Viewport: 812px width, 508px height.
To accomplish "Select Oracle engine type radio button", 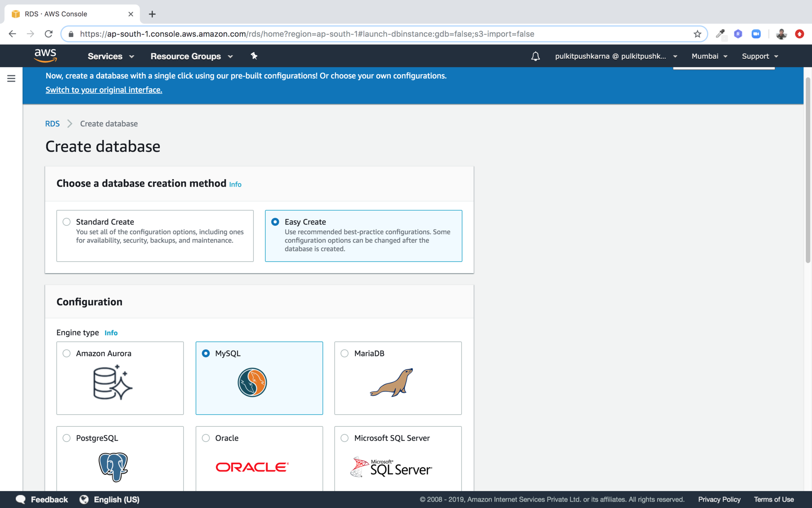I will (x=206, y=438).
